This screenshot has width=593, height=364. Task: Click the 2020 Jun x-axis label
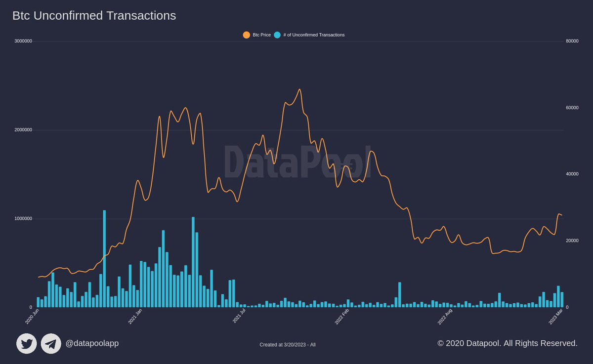pyautogui.click(x=33, y=317)
